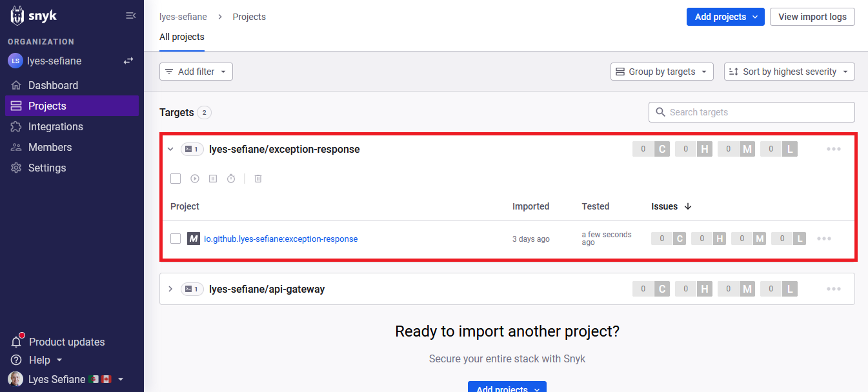Sort by Issues column arrow
868x392 pixels.
coord(687,206)
